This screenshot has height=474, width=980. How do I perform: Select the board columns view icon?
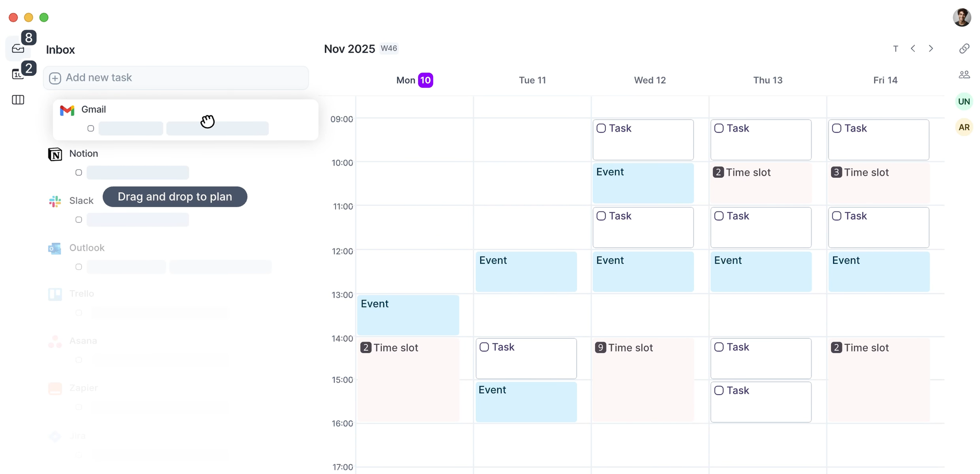click(x=18, y=100)
